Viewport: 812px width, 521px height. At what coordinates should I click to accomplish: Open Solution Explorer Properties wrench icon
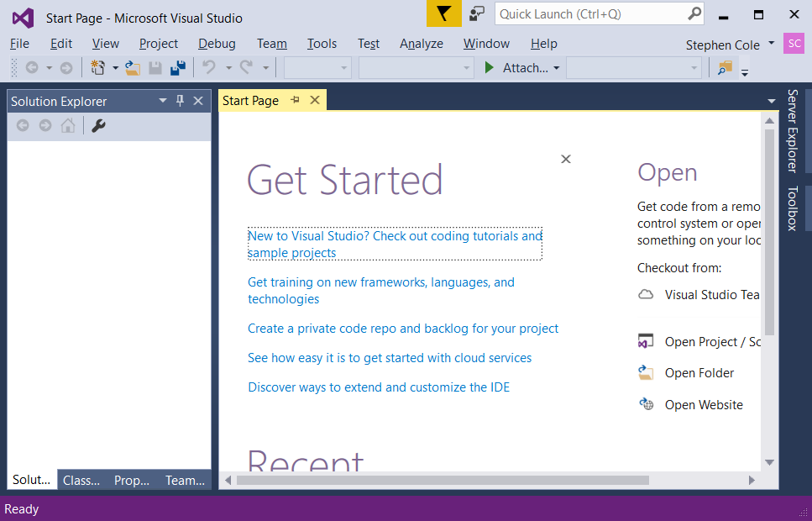coord(98,126)
